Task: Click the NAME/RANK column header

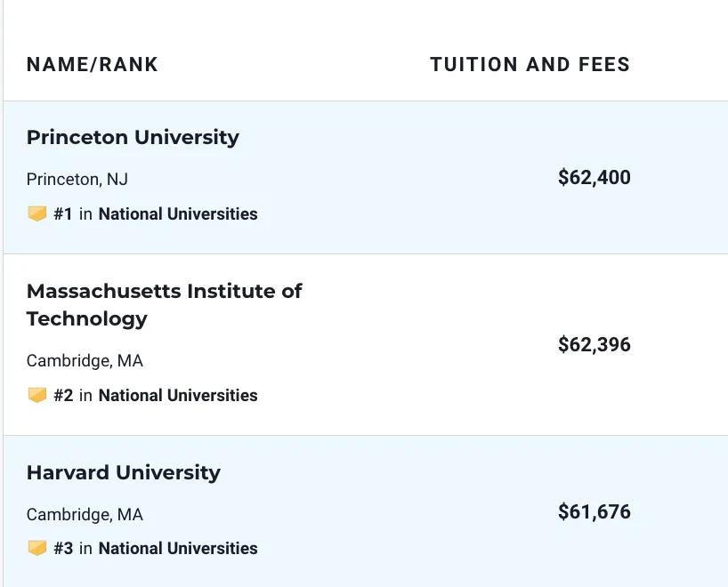Action: [93, 65]
